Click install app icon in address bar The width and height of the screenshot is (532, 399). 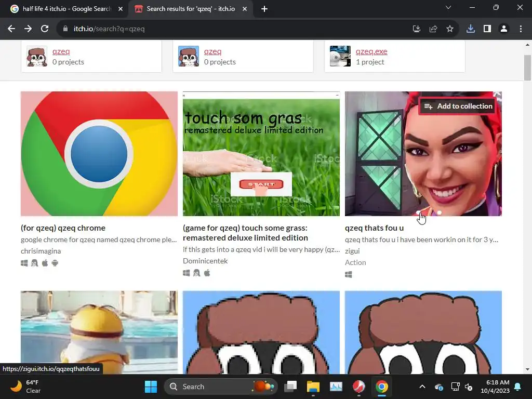coord(416,29)
